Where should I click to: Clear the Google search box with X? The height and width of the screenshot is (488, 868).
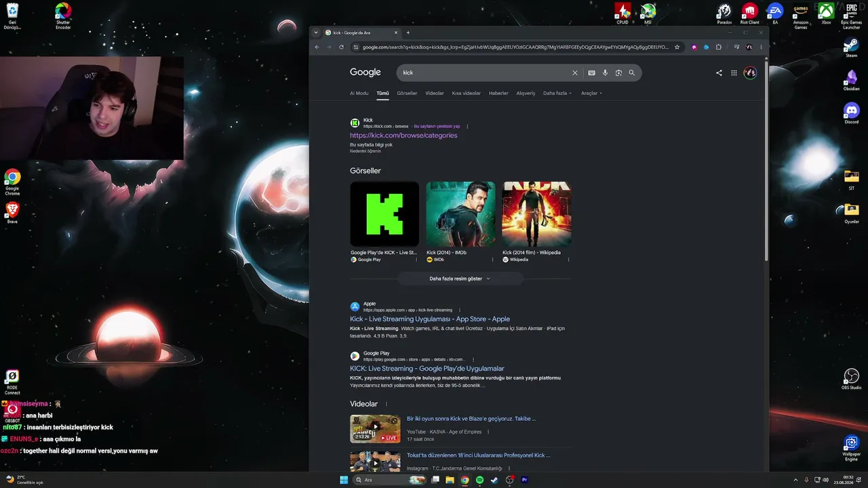[x=575, y=73]
